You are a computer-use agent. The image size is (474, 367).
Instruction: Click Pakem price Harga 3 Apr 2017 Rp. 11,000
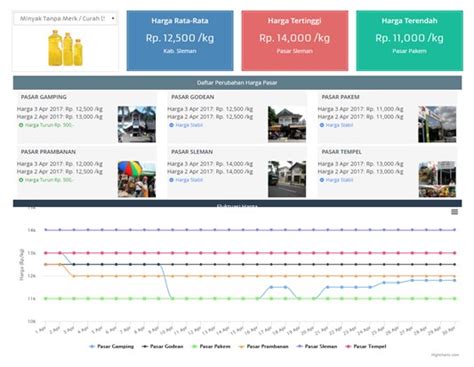(360, 109)
